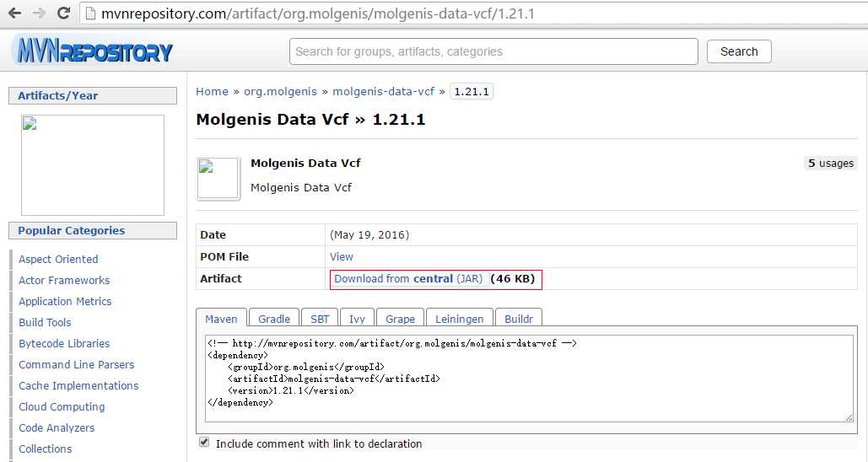Switch to the Buildr tab
This screenshot has height=462, width=868.
point(519,319)
